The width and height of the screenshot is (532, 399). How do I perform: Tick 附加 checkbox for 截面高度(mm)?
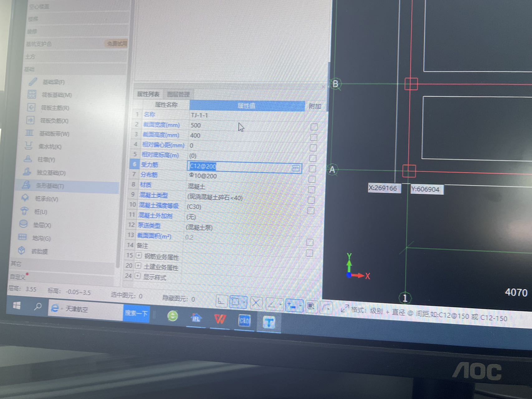[x=314, y=137]
